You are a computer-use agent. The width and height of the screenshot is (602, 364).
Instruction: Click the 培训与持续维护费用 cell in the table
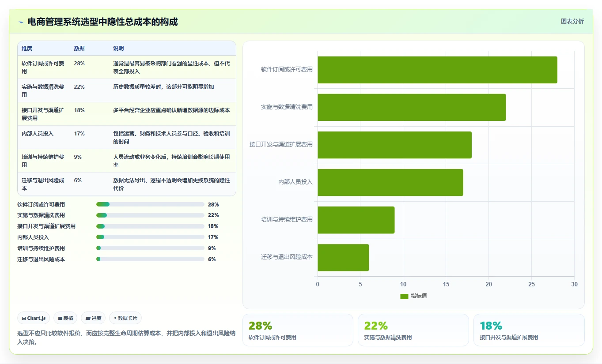43,161
